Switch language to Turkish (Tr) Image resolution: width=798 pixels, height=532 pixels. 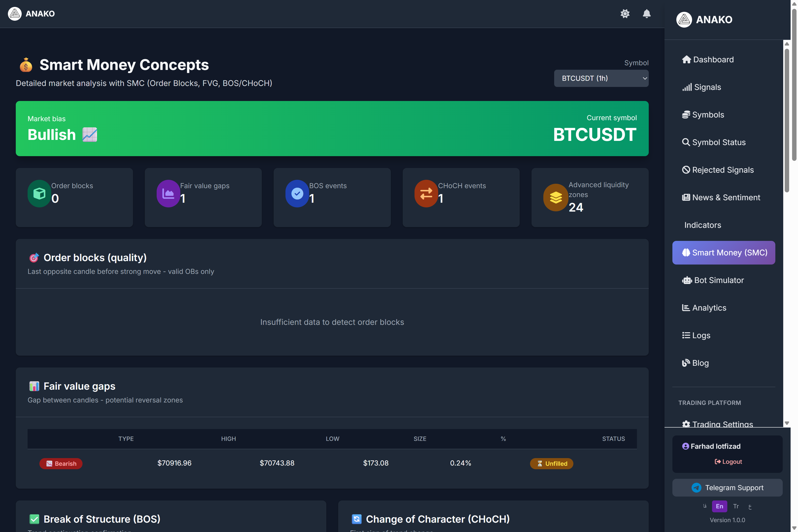tap(736, 506)
